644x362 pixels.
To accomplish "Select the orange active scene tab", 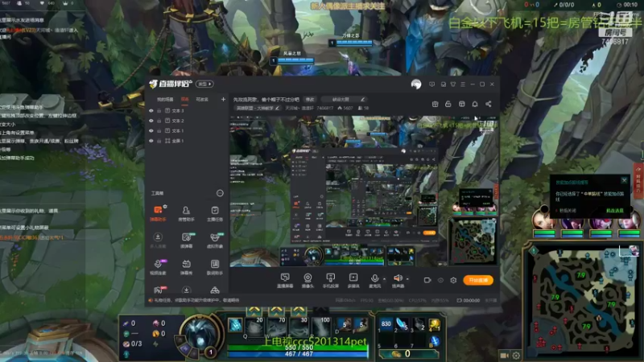I will [185, 99].
